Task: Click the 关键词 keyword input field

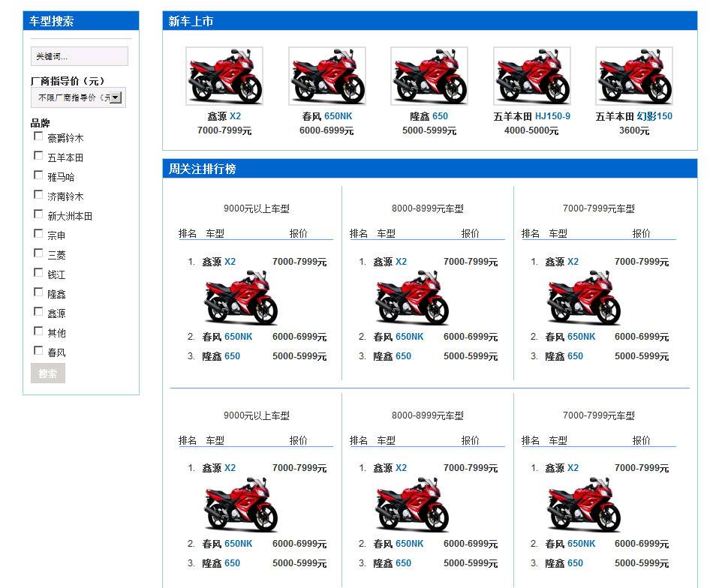Action: tap(79, 56)
